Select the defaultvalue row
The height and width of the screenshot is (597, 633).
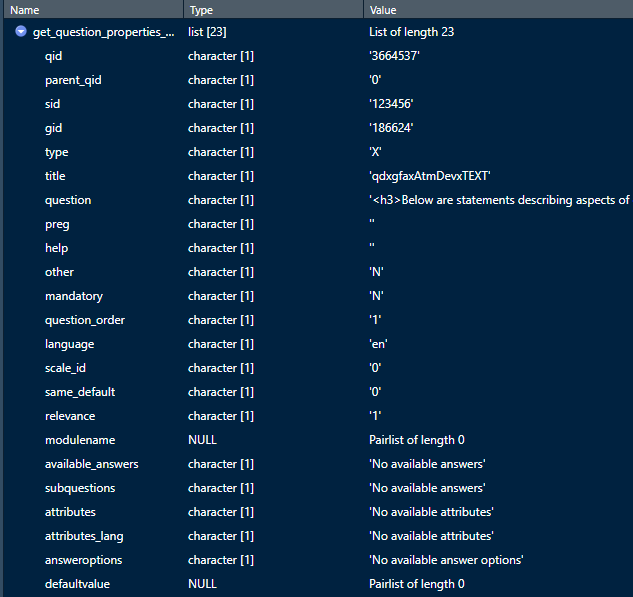tap(80, 584)
